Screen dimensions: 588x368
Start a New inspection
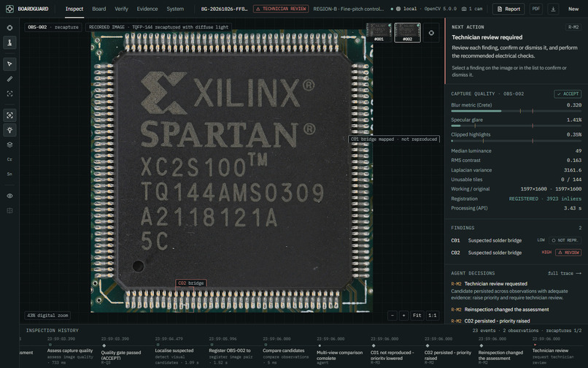573,9
